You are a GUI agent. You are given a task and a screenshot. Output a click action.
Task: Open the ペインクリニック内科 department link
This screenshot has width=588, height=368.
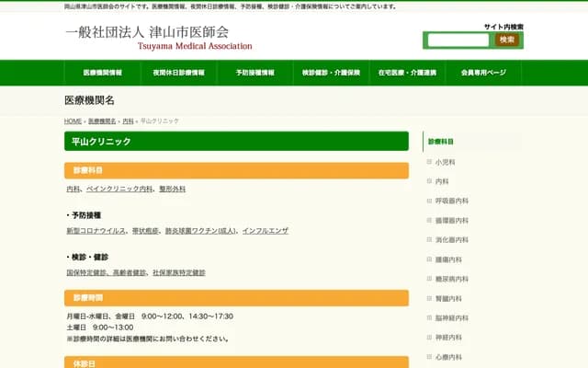[119, 189]
